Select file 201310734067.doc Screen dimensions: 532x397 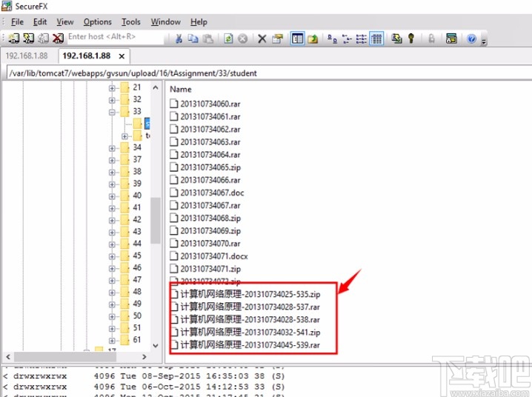212,193
